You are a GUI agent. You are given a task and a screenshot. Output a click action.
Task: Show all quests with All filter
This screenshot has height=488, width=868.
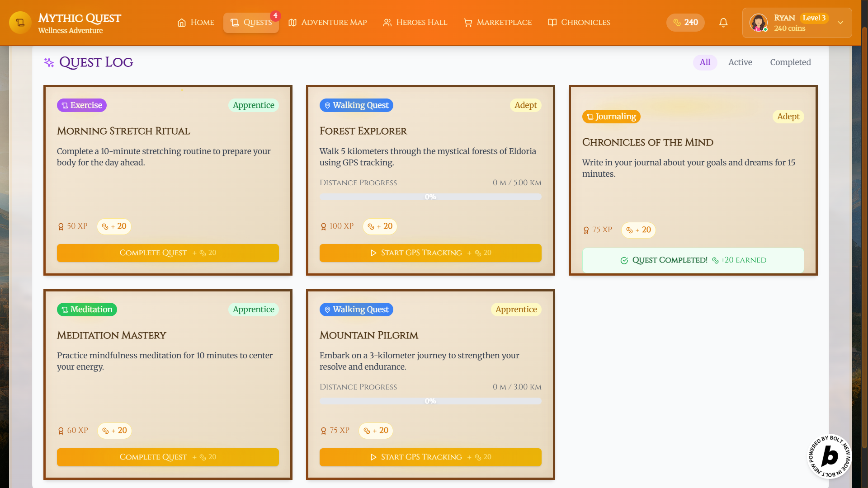[705, 62]
